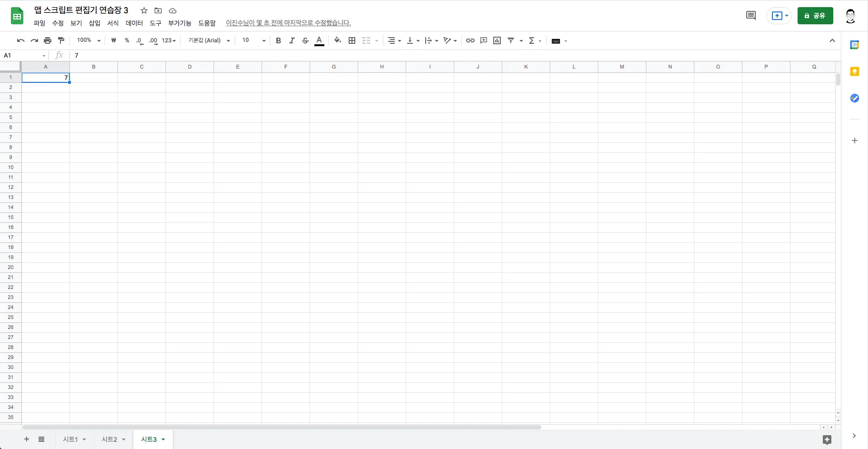Insert a comment from toolbar
Image resolution: width=868 pixels, height=449 pixels.
(484, 40)
